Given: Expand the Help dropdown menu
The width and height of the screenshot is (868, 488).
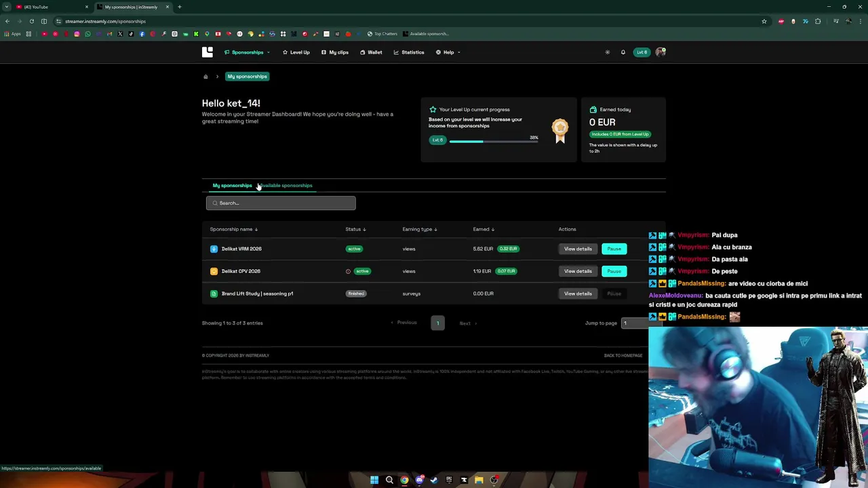Looking at the screenshot, I should click(448, 52).
